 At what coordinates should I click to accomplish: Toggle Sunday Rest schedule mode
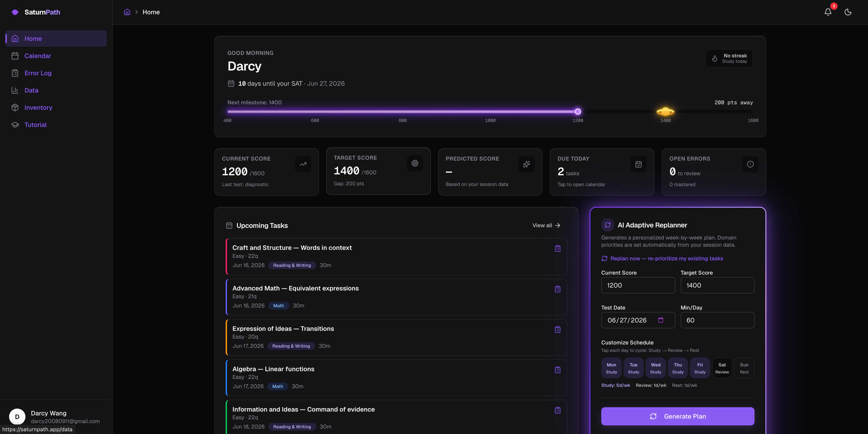click(744, 368)
